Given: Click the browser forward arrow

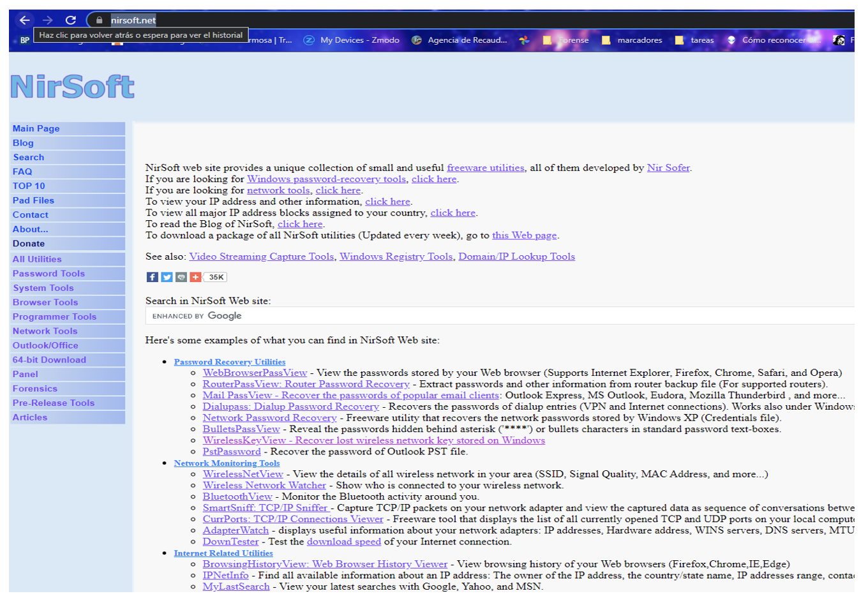Looking at the screenshot, I should 47,20.
